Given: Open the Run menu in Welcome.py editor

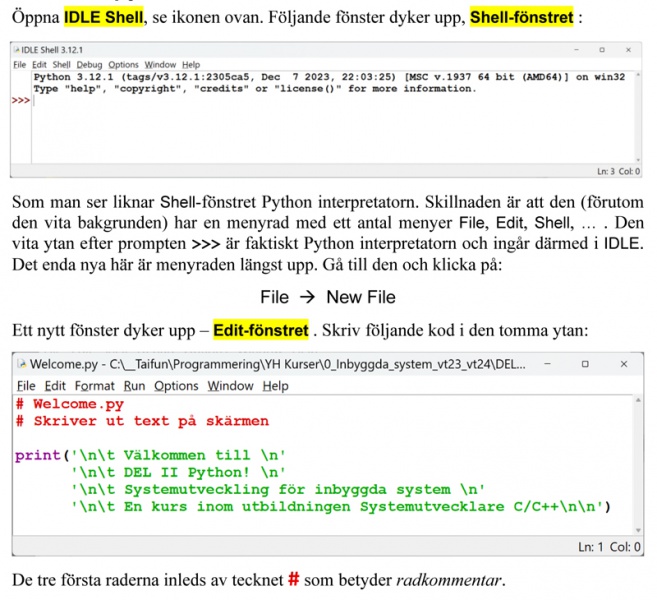Looking at the screenshot, I should (x=134, y=386).
